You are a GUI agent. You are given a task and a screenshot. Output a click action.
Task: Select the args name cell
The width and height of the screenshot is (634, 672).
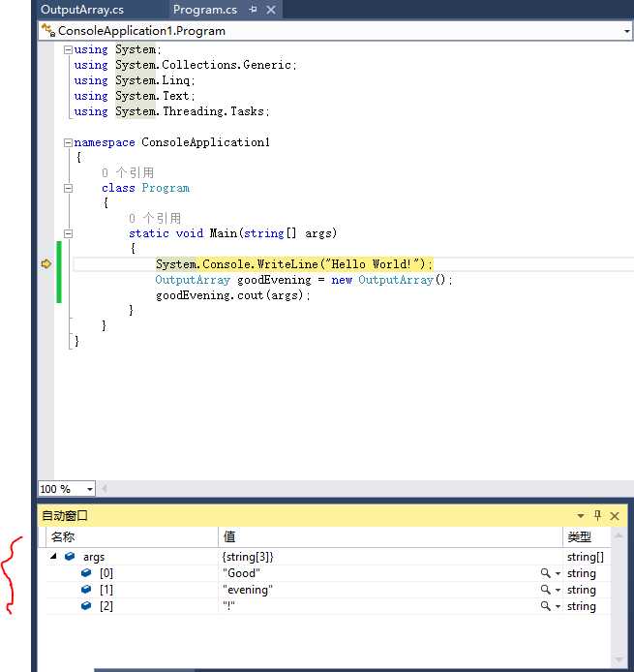pos(94,557)
